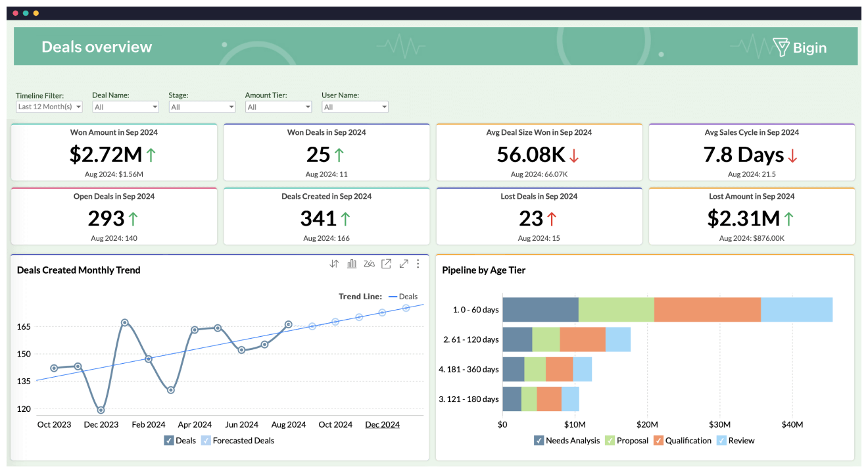Open the Stage filter dropdown

202,107
